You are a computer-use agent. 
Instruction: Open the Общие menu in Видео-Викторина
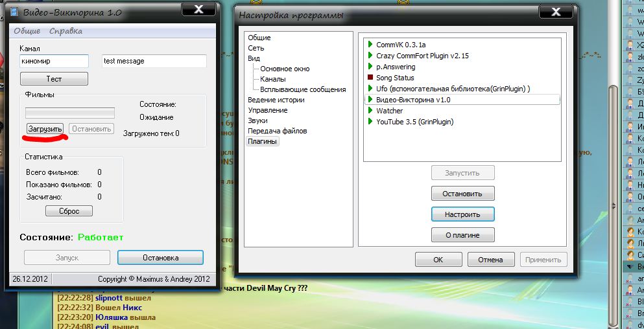(x=27, y=31)
